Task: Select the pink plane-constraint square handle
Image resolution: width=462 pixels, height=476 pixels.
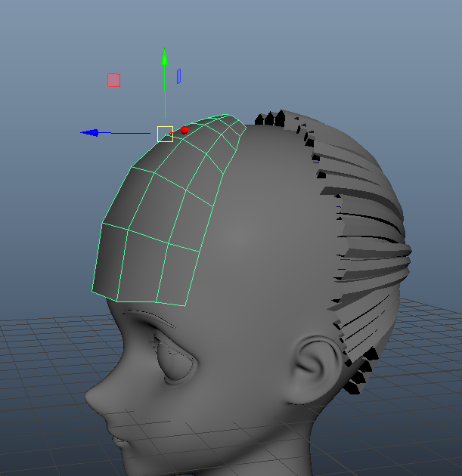Action: (114, 80)
